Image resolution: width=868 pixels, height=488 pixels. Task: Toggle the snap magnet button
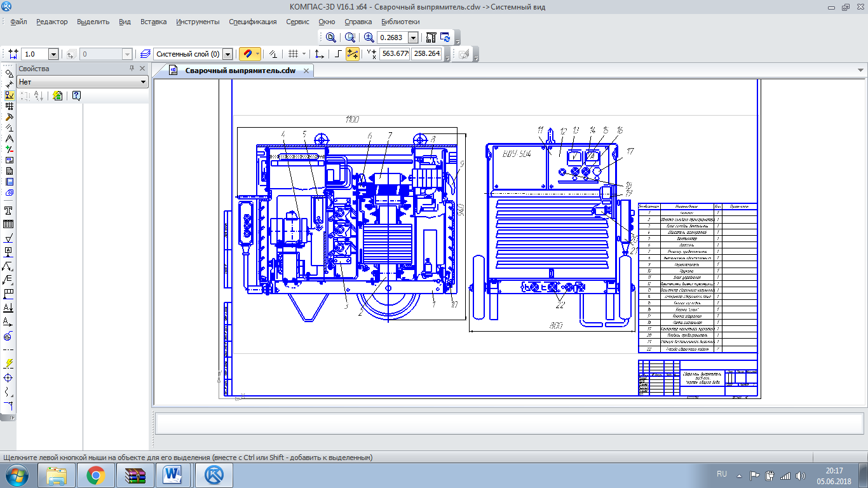pos(247,55)
